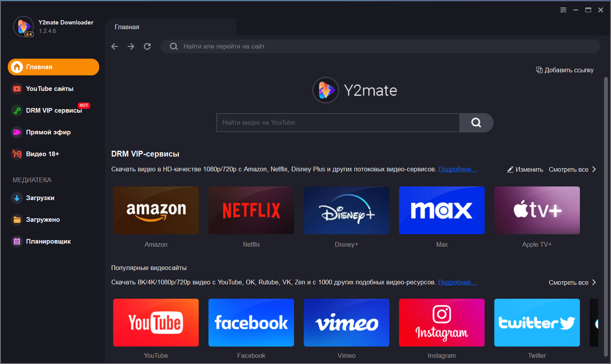Open the Disney+ service tile

(x=347, y=211)
